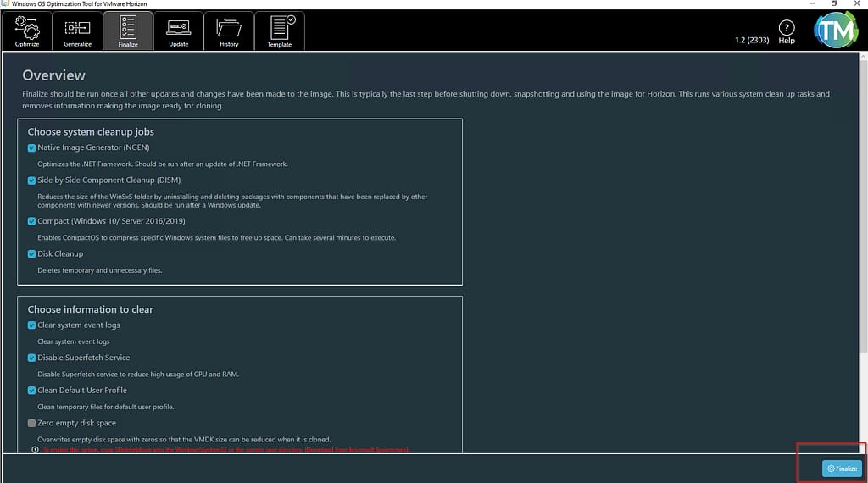Uncheck the Disk Cleanup job
868x483 pixels.
tap(32, 253)
